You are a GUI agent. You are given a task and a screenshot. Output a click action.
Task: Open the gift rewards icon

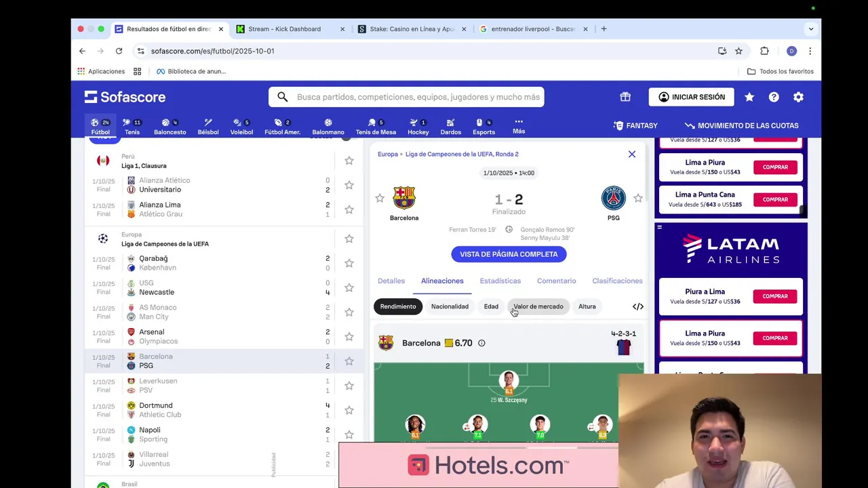[x=625, y=97]
